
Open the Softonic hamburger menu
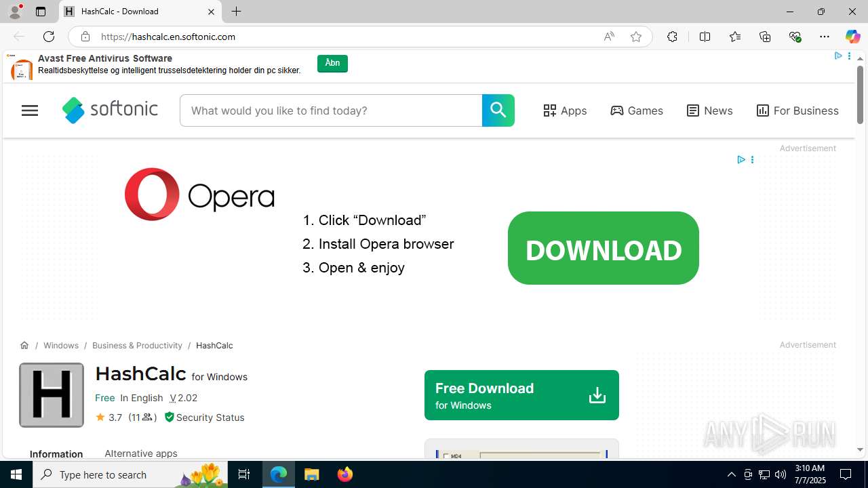(x=30, y=110)
